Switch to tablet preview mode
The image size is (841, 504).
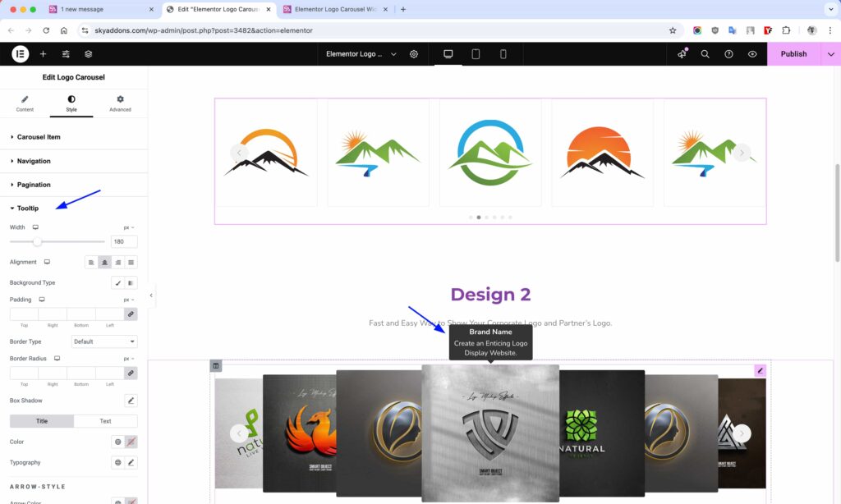click(x=476, y=53)
